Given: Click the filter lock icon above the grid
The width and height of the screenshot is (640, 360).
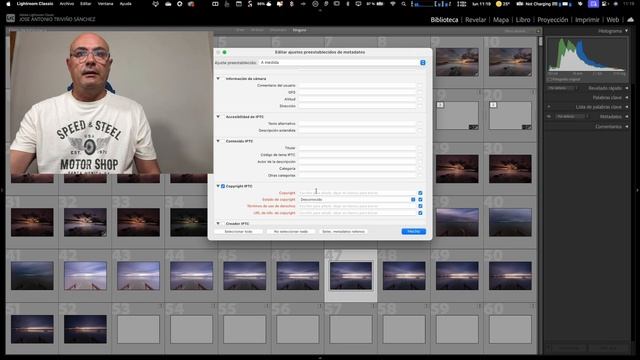Looking at the screenshot, I should tap(538, 31).
